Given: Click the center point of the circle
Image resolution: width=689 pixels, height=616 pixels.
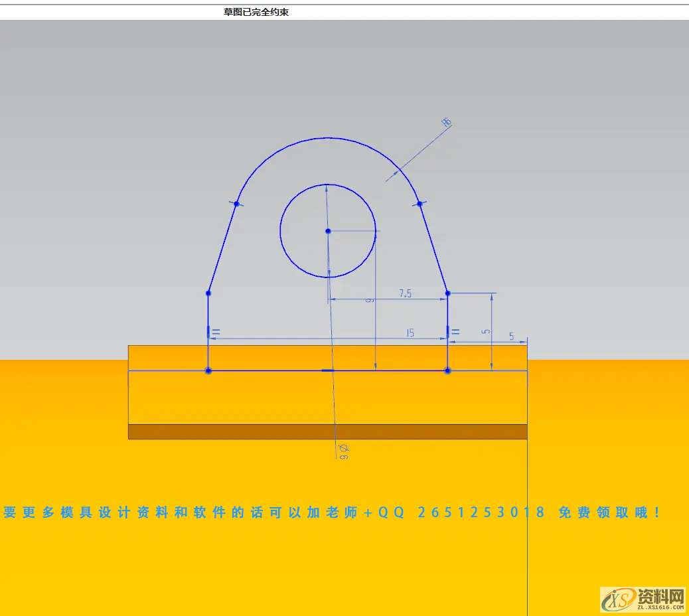Looking at the screenshot, I should click(x=328, y=231).
